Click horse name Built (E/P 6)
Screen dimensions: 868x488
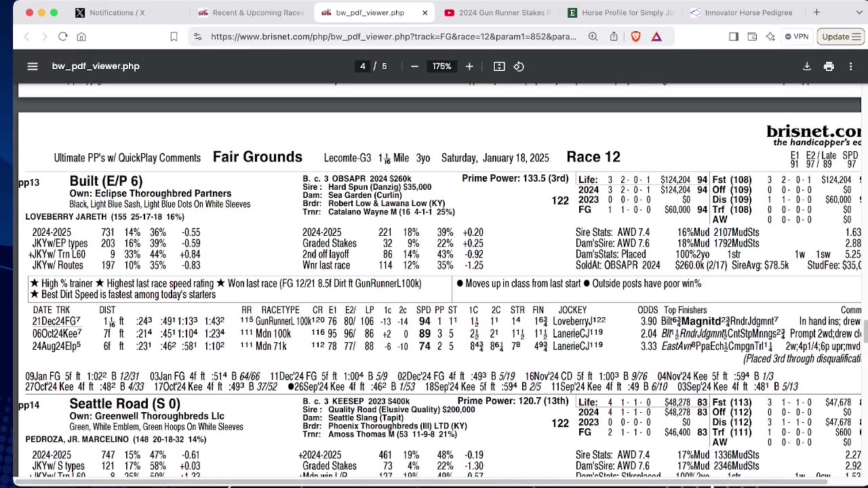coord(106,181)
